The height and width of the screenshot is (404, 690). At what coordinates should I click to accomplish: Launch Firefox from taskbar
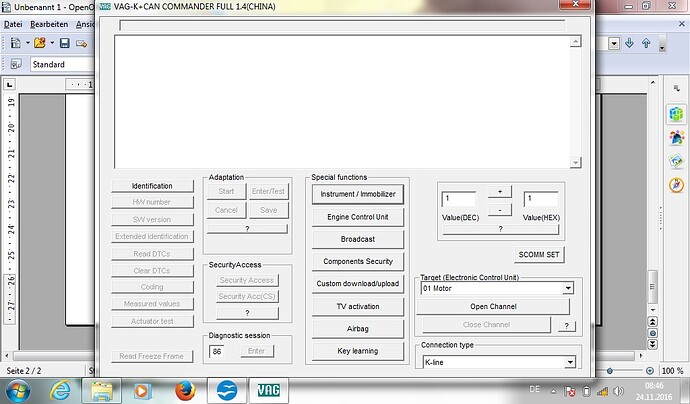point(185,391)
